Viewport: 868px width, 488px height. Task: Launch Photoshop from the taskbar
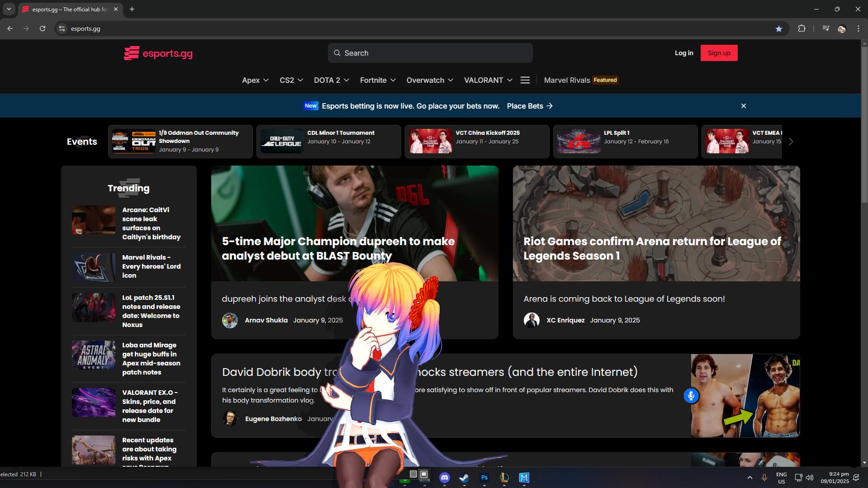click(484, 478)
